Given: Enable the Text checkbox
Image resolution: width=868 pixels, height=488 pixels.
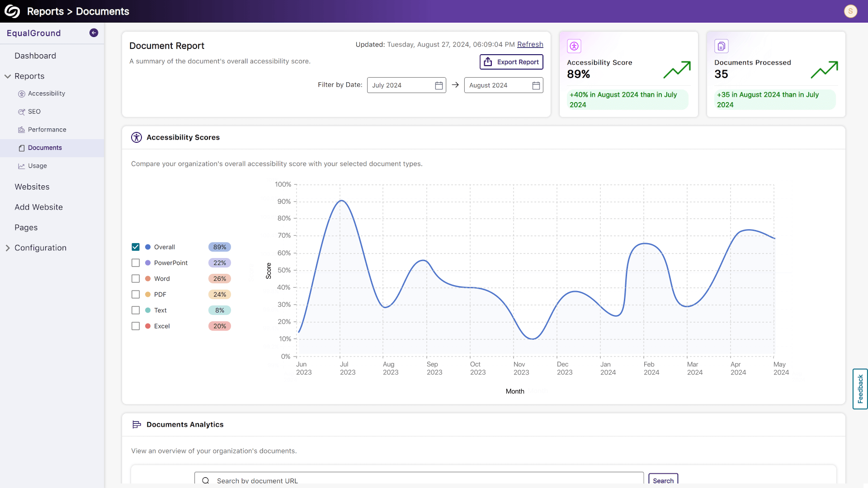Looking at the screenshot, I should point(136,310).
